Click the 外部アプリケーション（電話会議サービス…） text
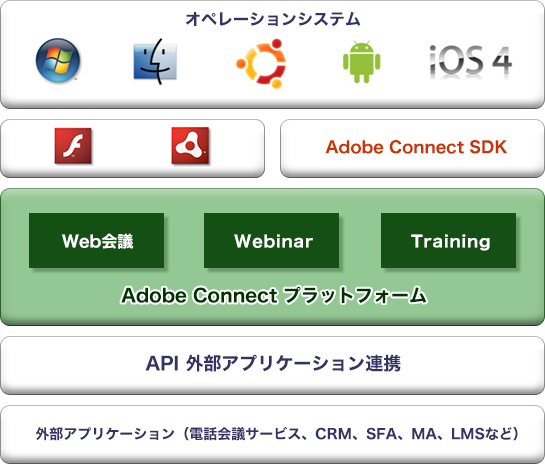 point(277,433)
